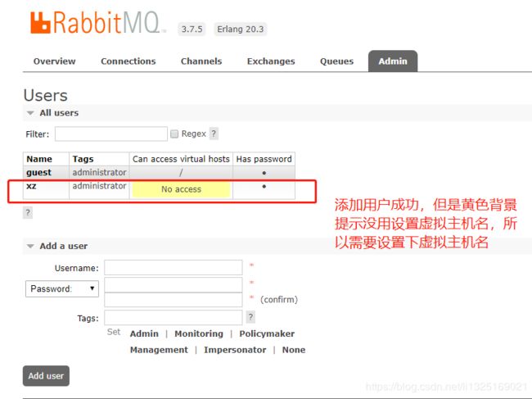Select the Admin tab
This screenshot has height=399, width=532.
(x=393, y=61)
